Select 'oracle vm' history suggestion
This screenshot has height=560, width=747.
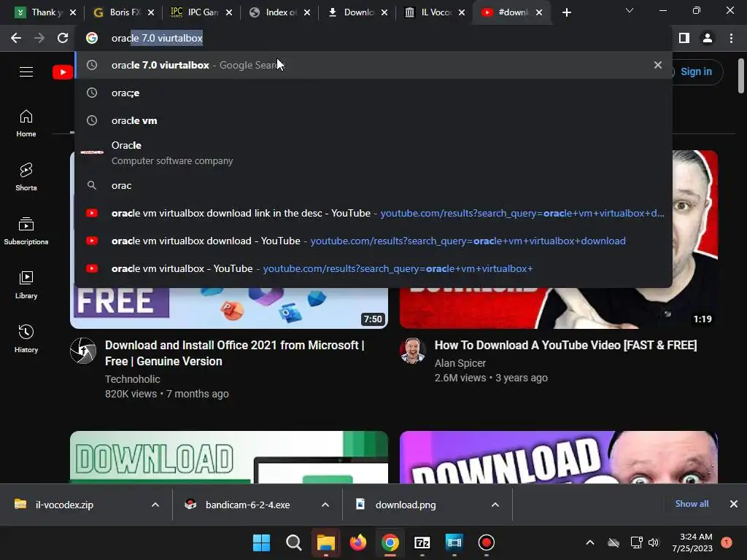[373, 120]
